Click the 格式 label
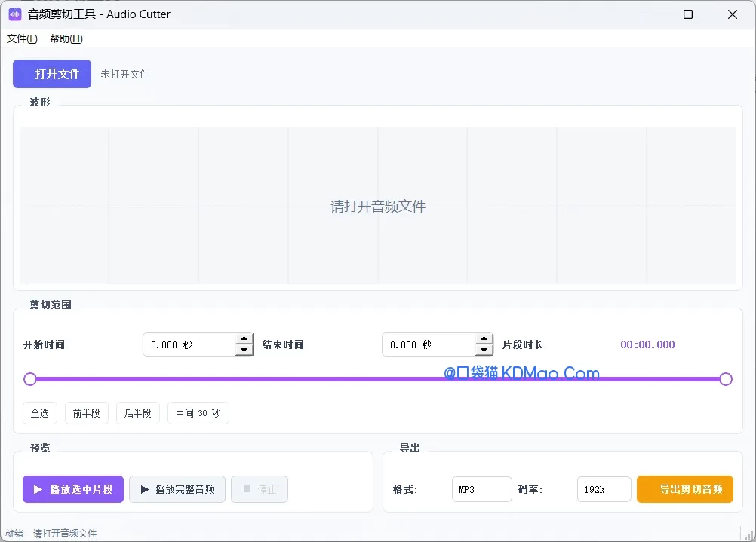756x542 pixels. [405, 489]
